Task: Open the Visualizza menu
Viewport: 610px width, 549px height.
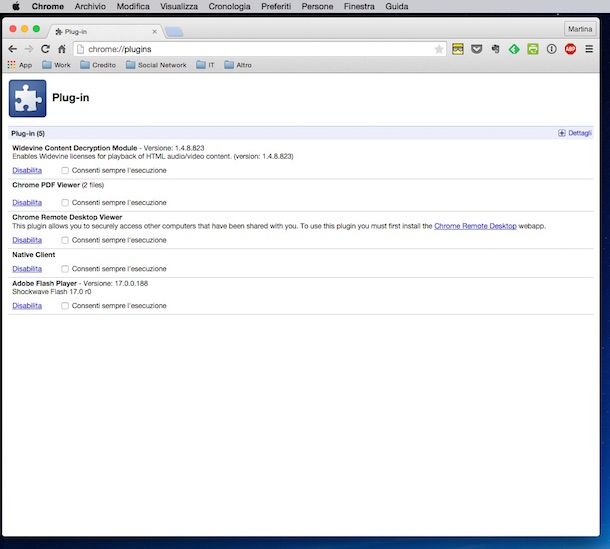Action: (x=179, y=6)
